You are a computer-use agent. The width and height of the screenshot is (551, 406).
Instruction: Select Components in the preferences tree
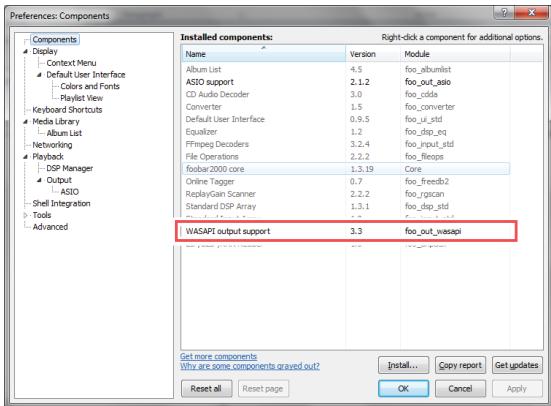coord(55,39)
